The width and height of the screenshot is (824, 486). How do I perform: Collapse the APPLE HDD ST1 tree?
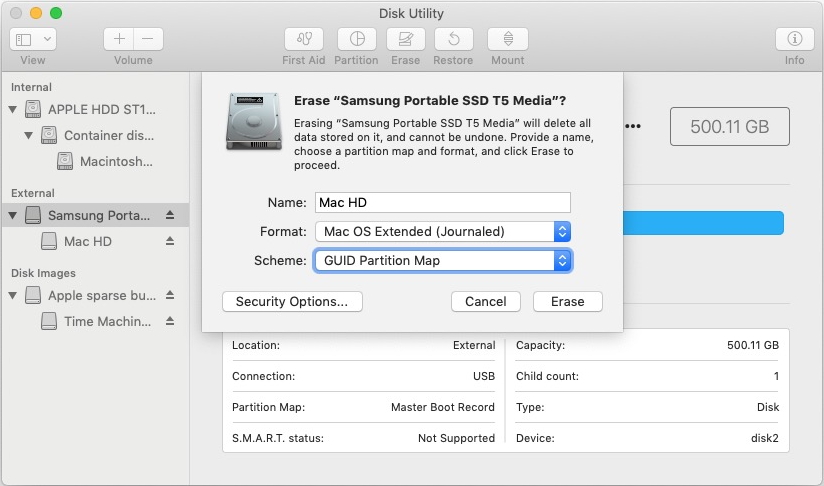[x=13, y=109]
